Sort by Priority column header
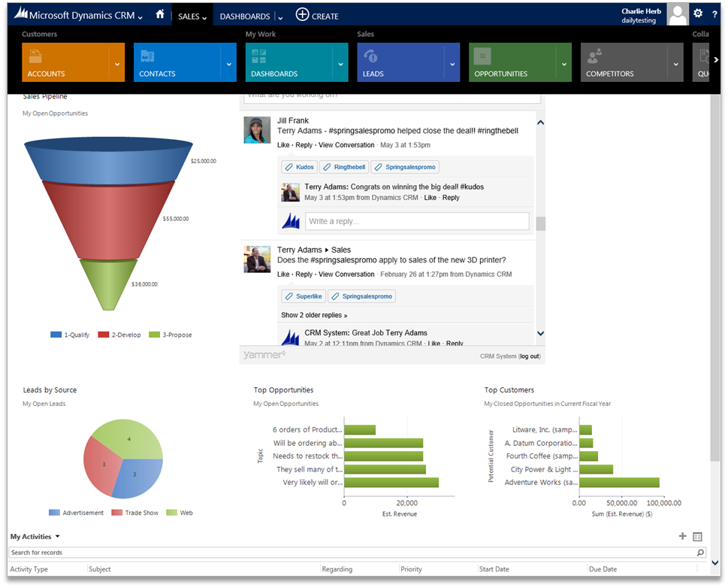Viewport: 728px width, 588px height. [x=412, y=569]
